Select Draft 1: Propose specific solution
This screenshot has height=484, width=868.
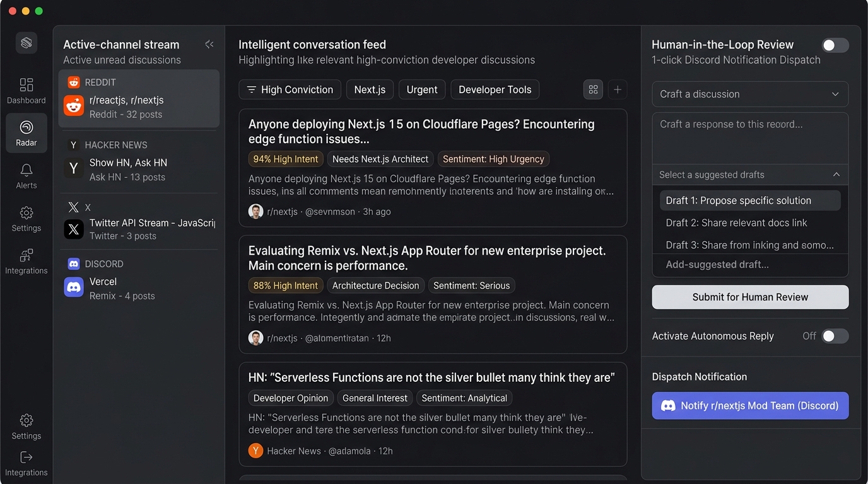(x=750, y=200)
